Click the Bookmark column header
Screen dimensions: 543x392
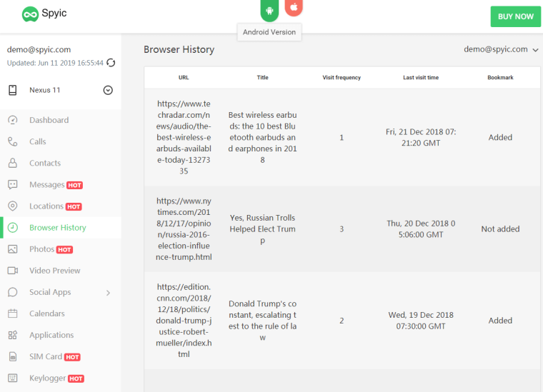point(500,78)
